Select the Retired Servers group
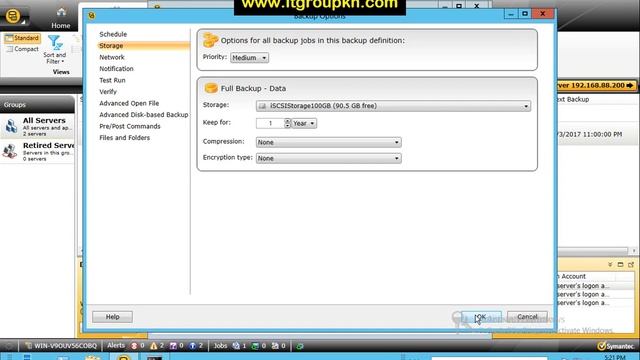The height and width of the screenshot is (360, 640). (x=37, y=151)
